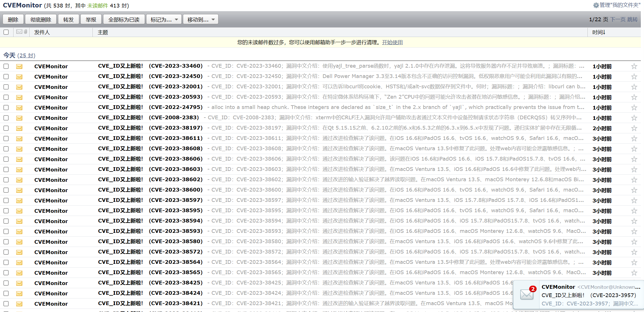Click the 主题 column header
The height and width of the screenshot is (312, 644).
pyautogui.click(x=103, y=32)
